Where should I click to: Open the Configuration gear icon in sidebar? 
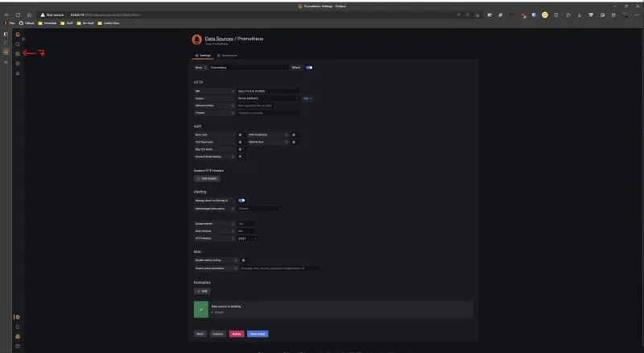pos(18,318)
